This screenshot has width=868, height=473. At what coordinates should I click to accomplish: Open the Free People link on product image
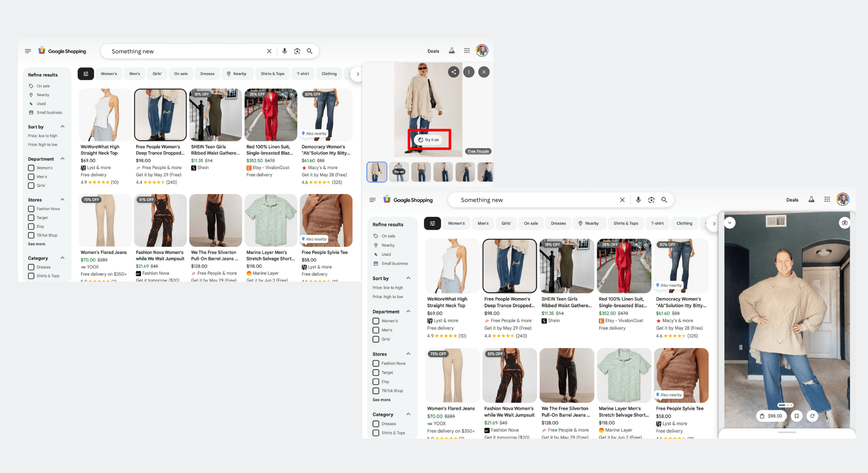click(478, 151)
